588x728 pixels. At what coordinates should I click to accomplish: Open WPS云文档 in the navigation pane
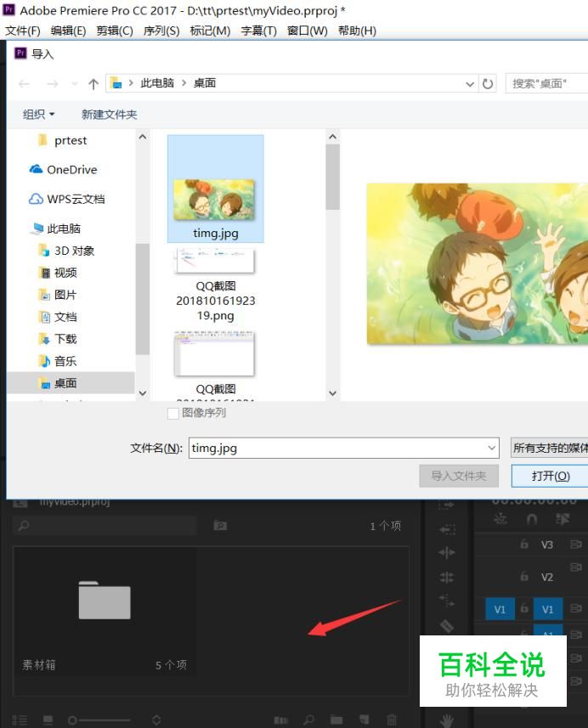pos(67,199)
